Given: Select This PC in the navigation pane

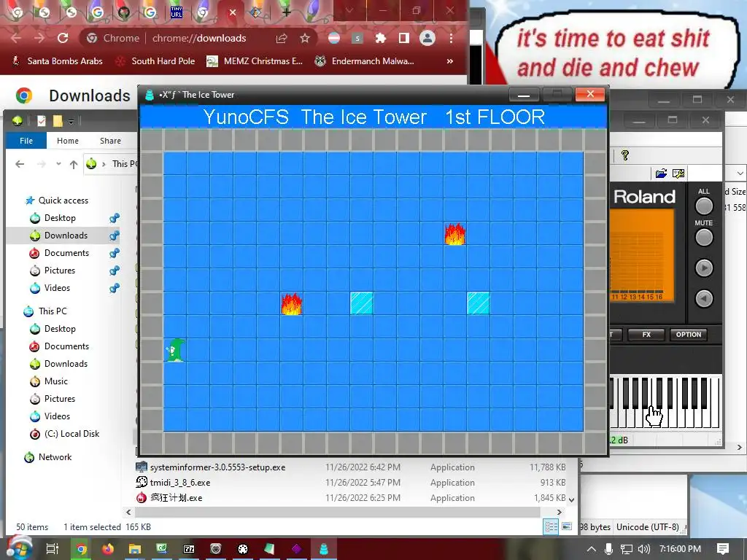Looking at the screenshot, I should [53, 311].
